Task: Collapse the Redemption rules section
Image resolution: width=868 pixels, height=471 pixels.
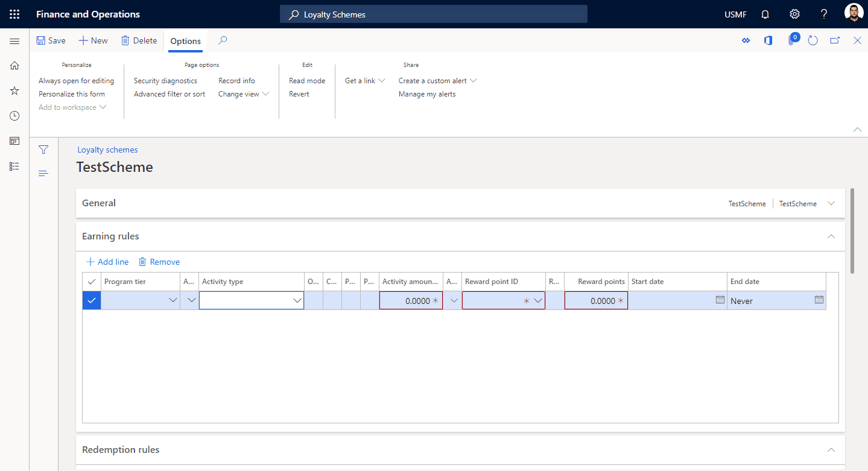Action: point(831,450)
